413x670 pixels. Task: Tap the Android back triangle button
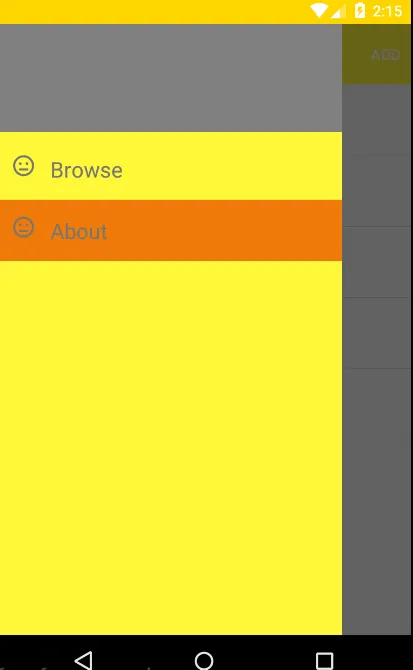84,660
